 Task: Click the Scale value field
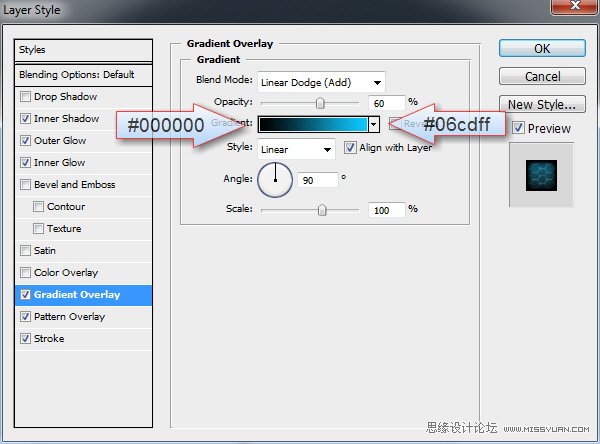tap(386, 210)
